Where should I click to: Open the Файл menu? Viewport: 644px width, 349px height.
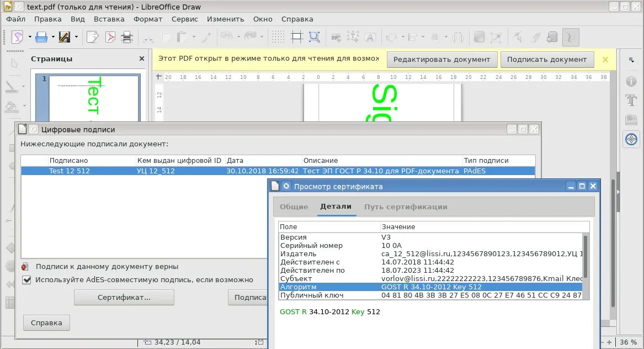(15, 19)
